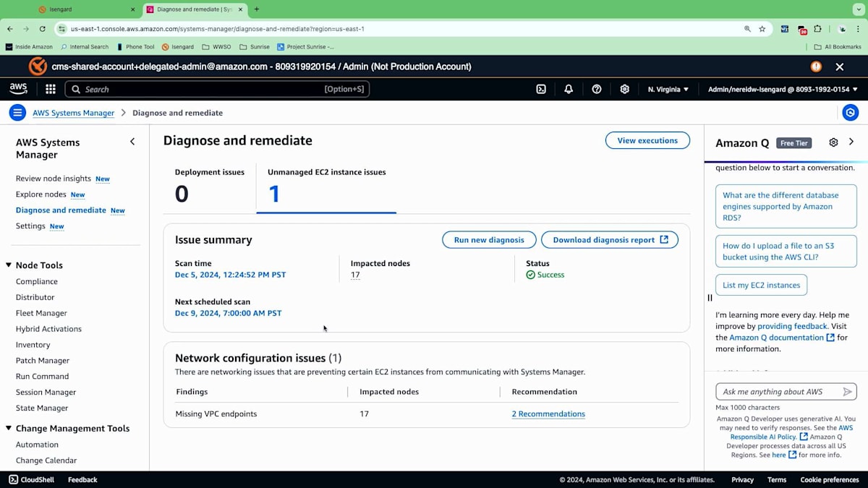Screen dimensions: 868x488
Task: Open the All Bookmarks folder
Action: coord(838,47)
